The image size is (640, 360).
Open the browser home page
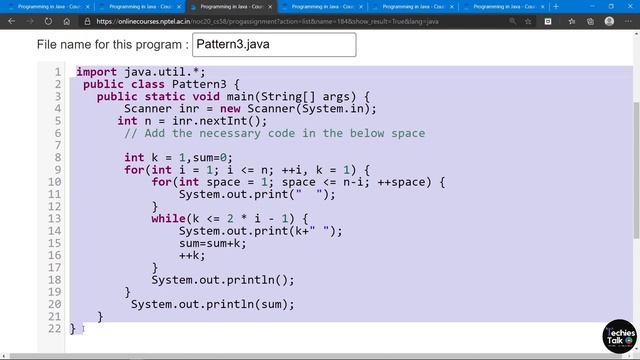click(x=67, y=21)
